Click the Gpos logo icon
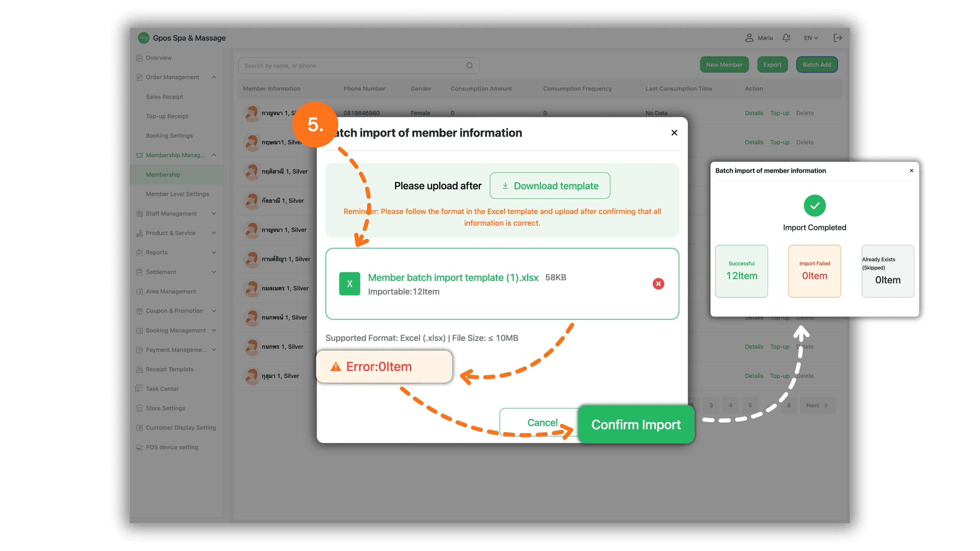 pyautogui.click(x=143, y=38)
